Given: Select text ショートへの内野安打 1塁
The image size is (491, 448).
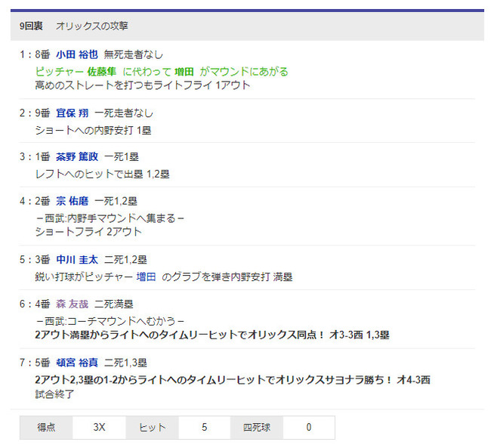Looking at the screenshot, I should click(93, 130).
